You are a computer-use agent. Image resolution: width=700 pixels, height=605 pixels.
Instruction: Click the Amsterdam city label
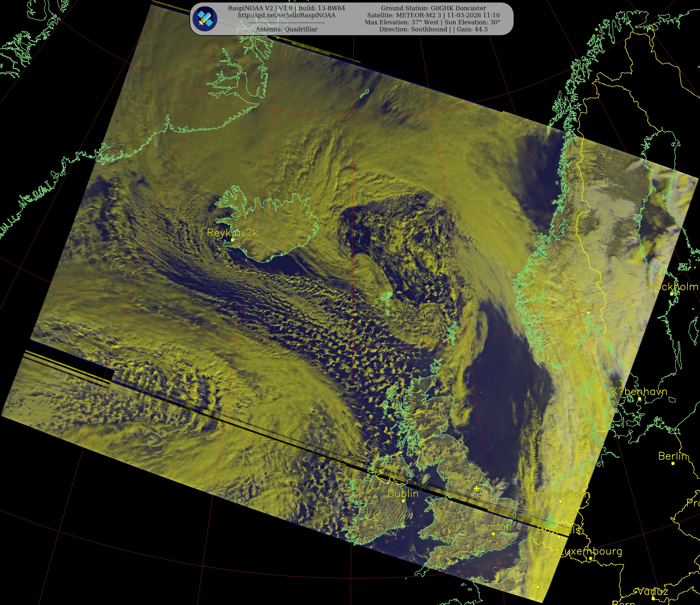(560, 494)
